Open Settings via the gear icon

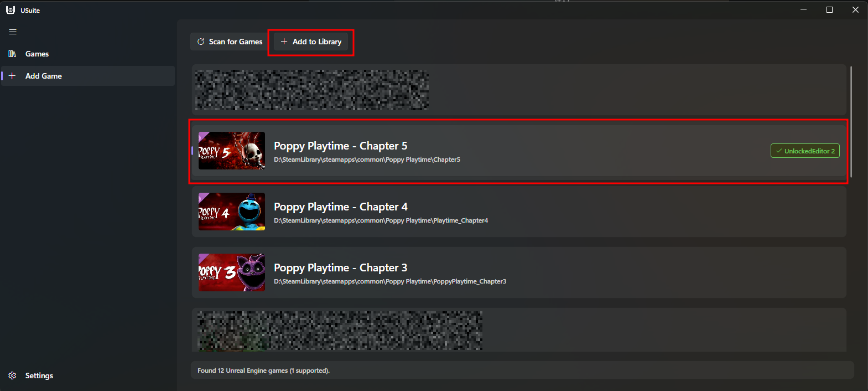point(12,375)
